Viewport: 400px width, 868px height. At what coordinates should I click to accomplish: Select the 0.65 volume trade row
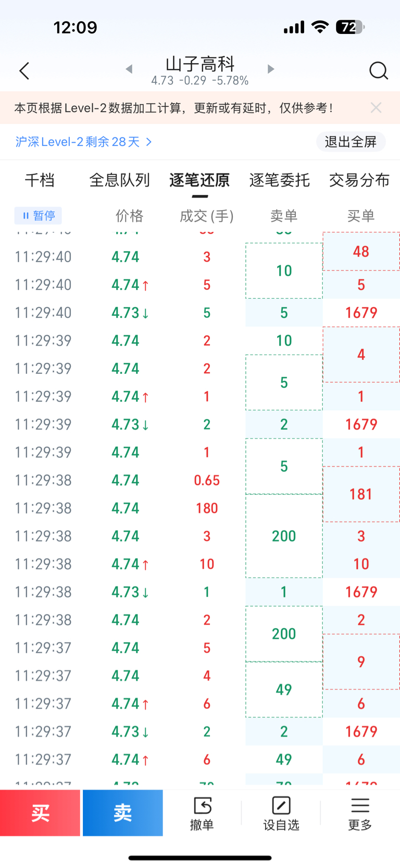[x=207, y=480]
